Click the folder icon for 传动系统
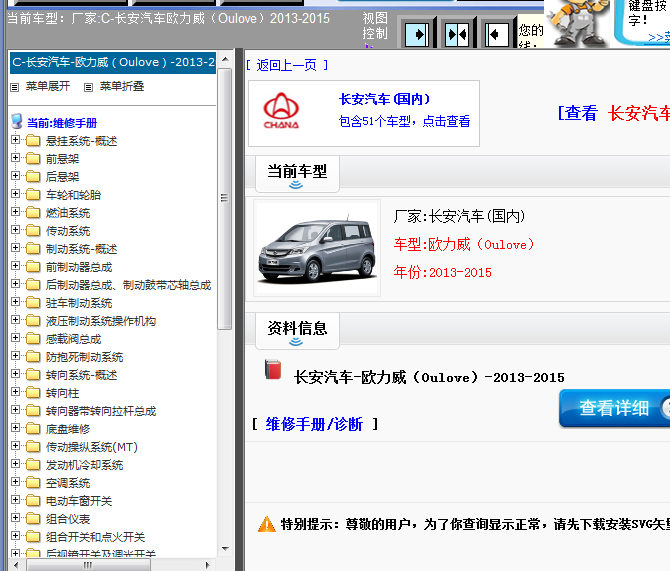This screenshot has width=670, height=571. click(x=33, y=230)
